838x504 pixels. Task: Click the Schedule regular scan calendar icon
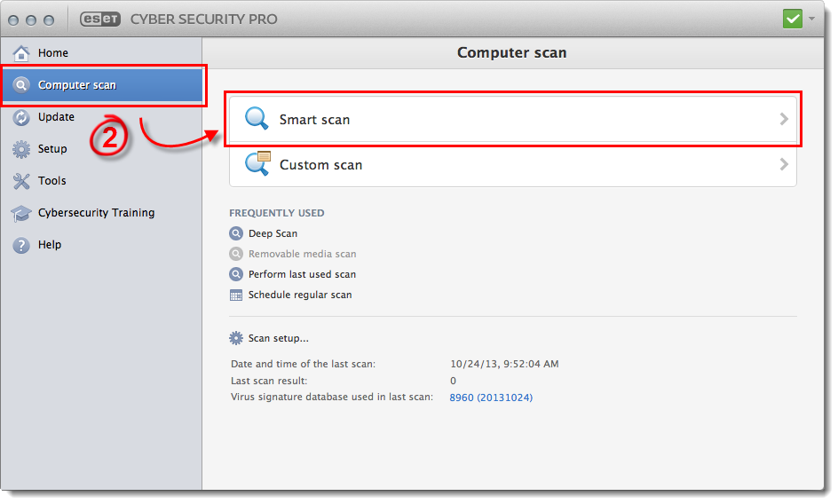coord(236,295)
